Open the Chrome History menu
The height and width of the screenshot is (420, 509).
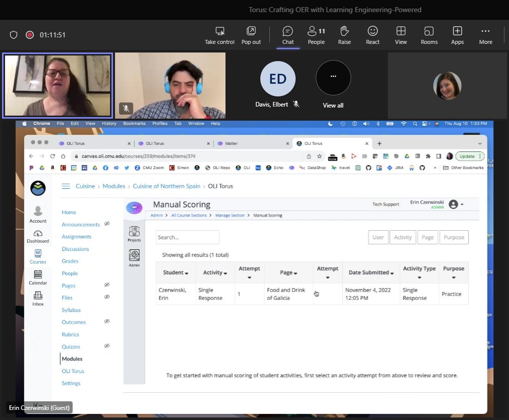[x=109, y=124]
